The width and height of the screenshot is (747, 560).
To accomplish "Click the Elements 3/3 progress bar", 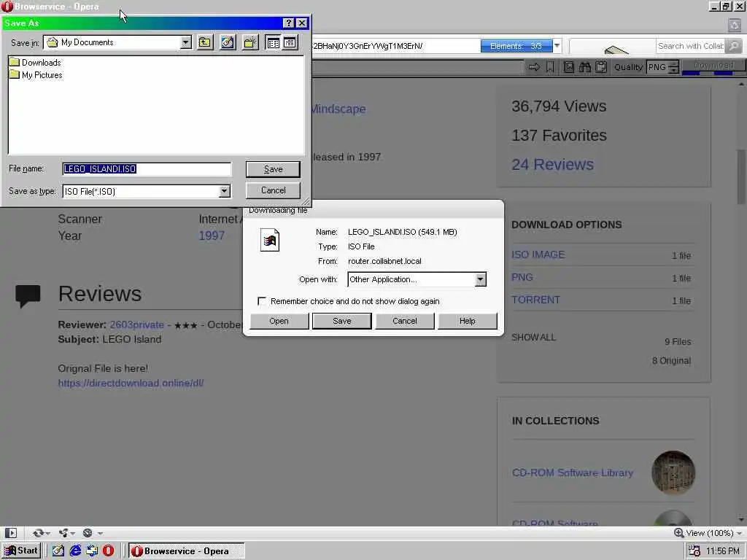I will (x=516, y=46).
